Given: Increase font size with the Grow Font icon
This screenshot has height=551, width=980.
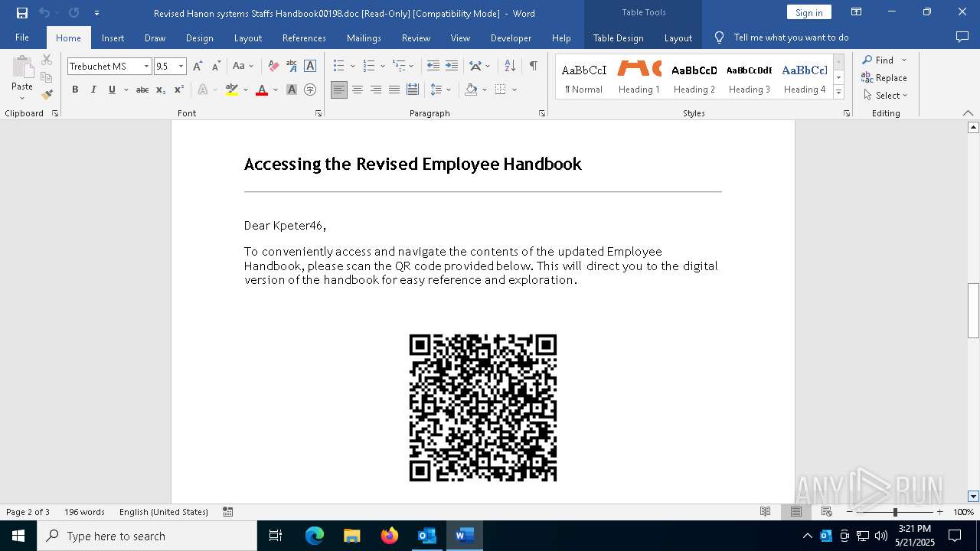Looking at the screenshot, I should (x=198, y=67).
